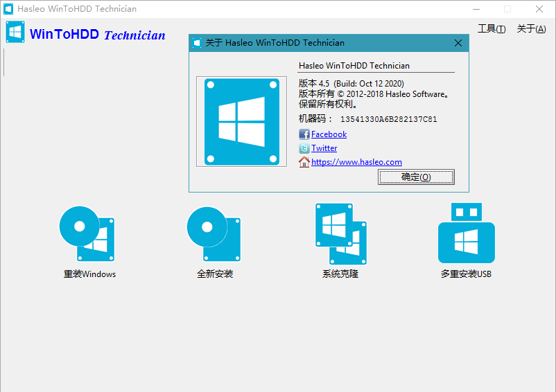Launch the 系统克隆 (System Clone) icon
Viewport: 556px width, 392px height.
[x=341, y=233]
